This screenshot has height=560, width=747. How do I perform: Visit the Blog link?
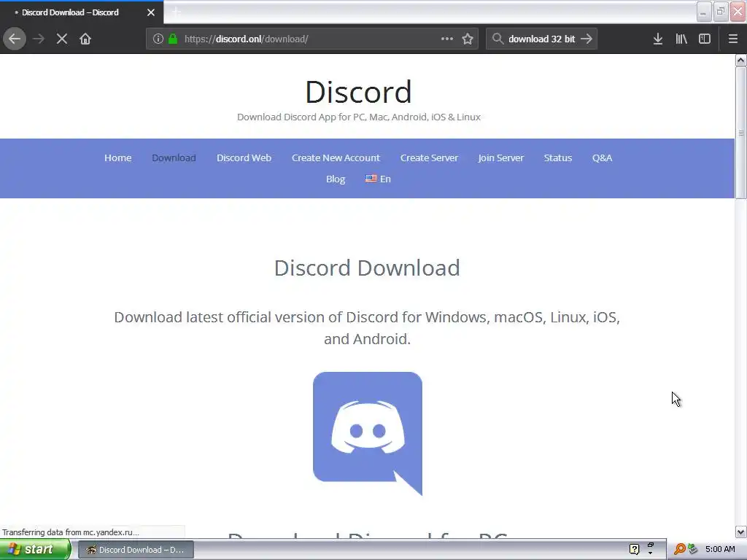[336, 179]
